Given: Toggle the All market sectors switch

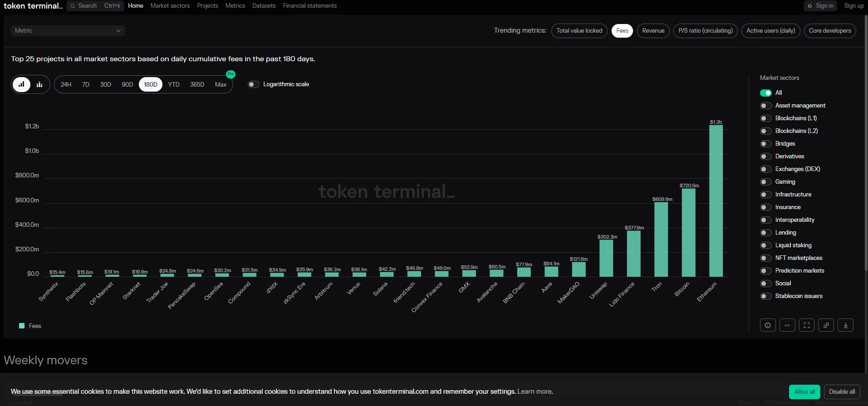Looking at the screenshot, I should pos(766,93).
